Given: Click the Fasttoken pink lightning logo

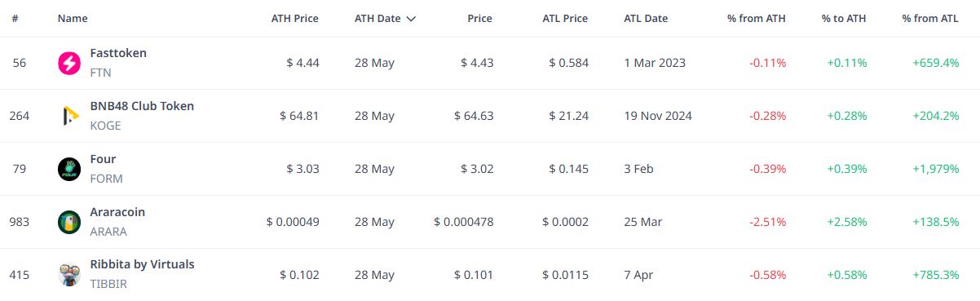Looking at the screenshot, I should 69,63.
